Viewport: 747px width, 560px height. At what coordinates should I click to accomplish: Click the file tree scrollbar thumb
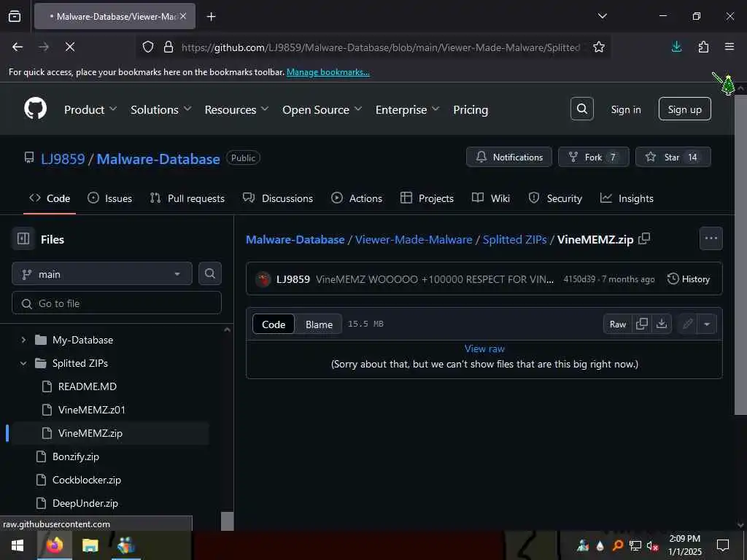click(228, 521)
